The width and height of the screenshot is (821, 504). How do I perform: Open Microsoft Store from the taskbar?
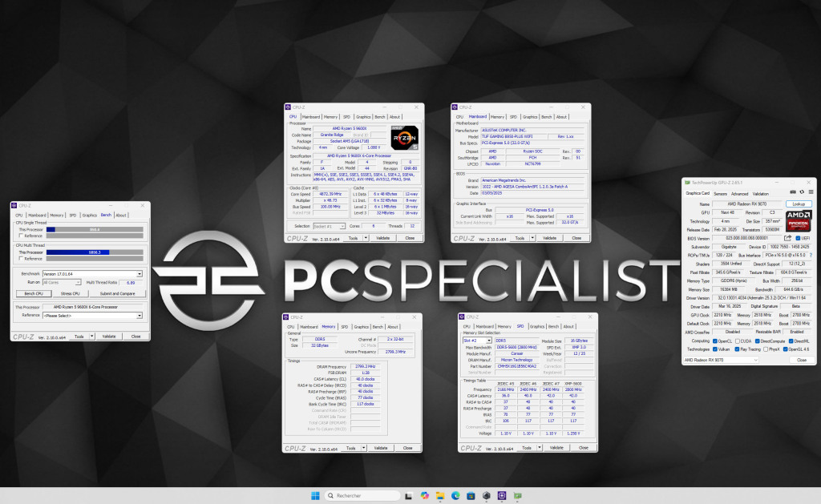pos(471,496)
